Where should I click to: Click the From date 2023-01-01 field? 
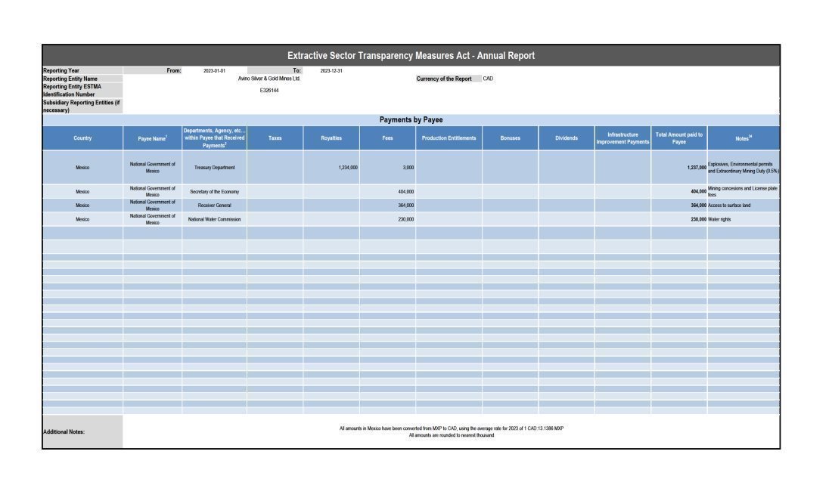214,71
